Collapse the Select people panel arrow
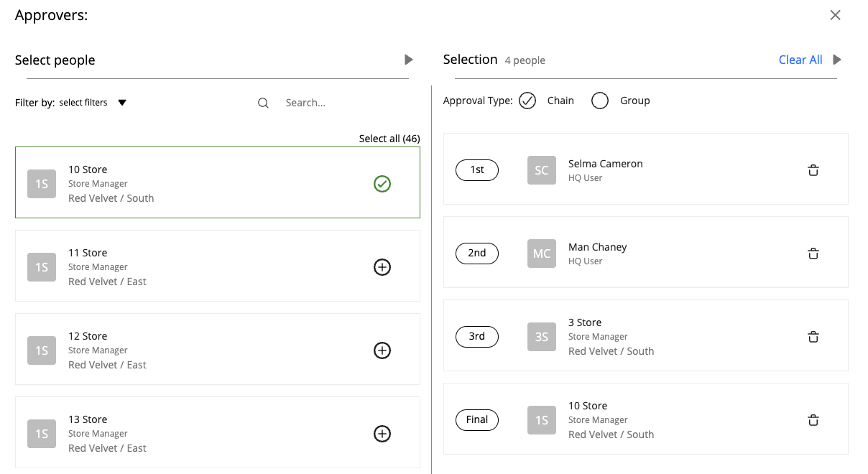Viewport: 868px width, 474px height. click(x=409, y=60)
